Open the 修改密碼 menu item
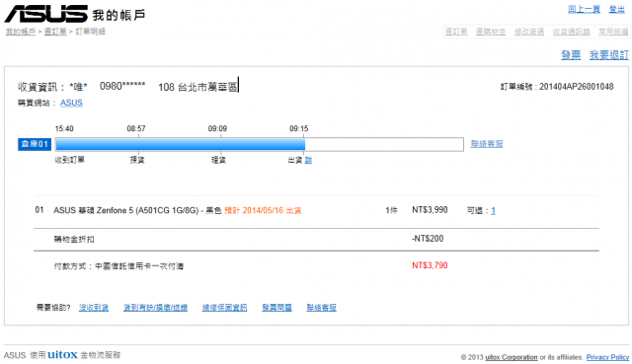The height and width of the screenshot is (364, 632). click(529, 32)
